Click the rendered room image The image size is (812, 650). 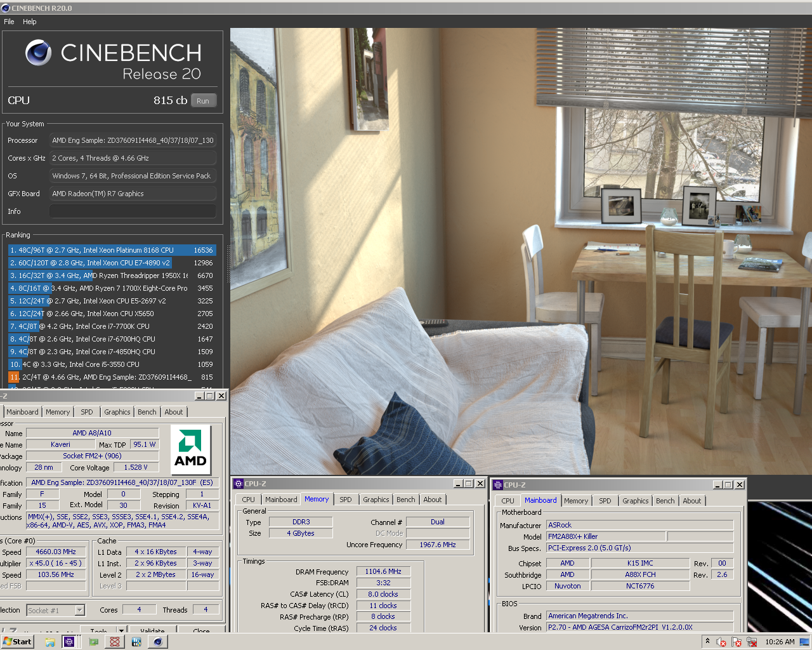[521, 251]
